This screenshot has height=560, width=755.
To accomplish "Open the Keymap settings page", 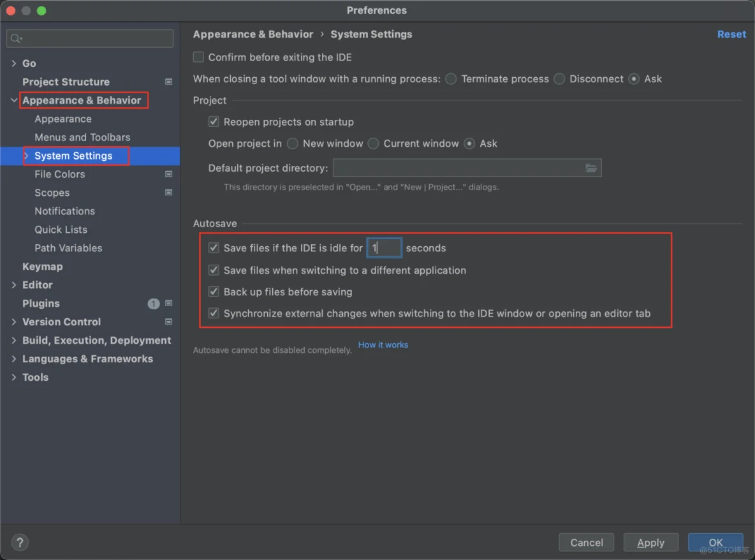I will (x=42, y=267).
